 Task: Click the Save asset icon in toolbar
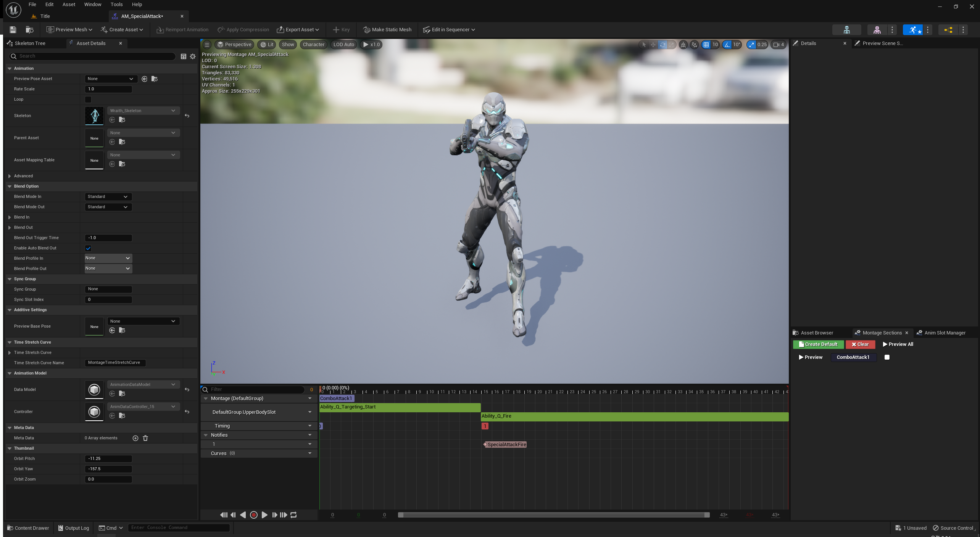(13, 30)
